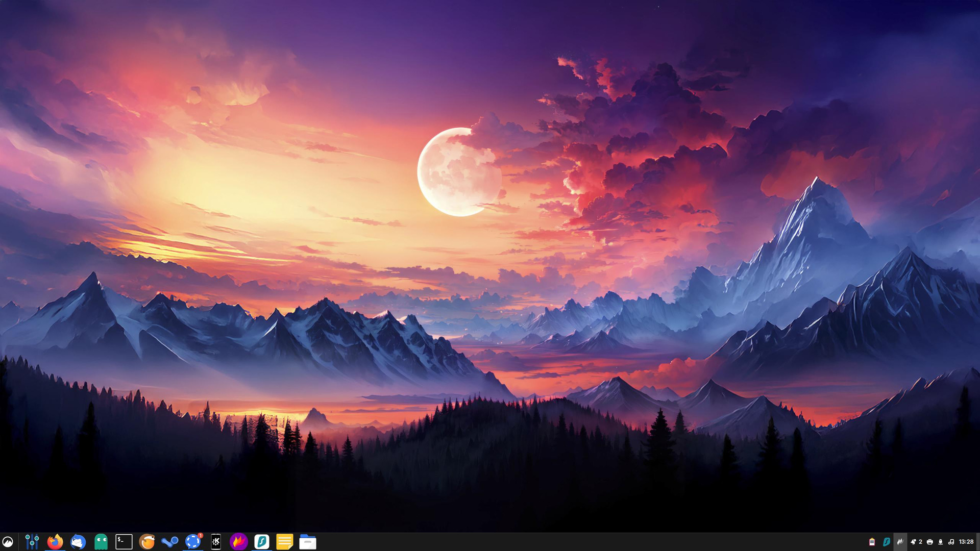980x551 pixels.
Task: Click the 13:28 clock
Action: tap(966, 542)
